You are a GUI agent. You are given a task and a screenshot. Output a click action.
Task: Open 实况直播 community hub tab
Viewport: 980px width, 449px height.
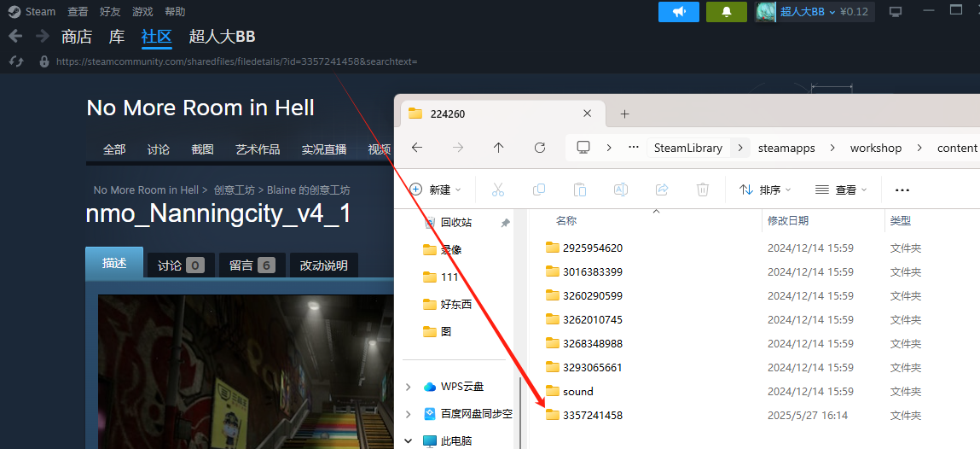(x=324, y=149)
